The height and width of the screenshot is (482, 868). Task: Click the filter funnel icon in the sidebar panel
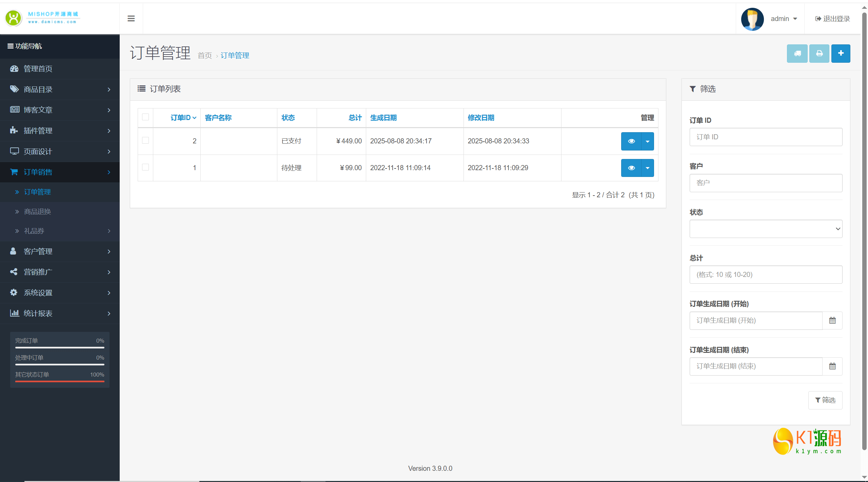click(x=692, y=88)
